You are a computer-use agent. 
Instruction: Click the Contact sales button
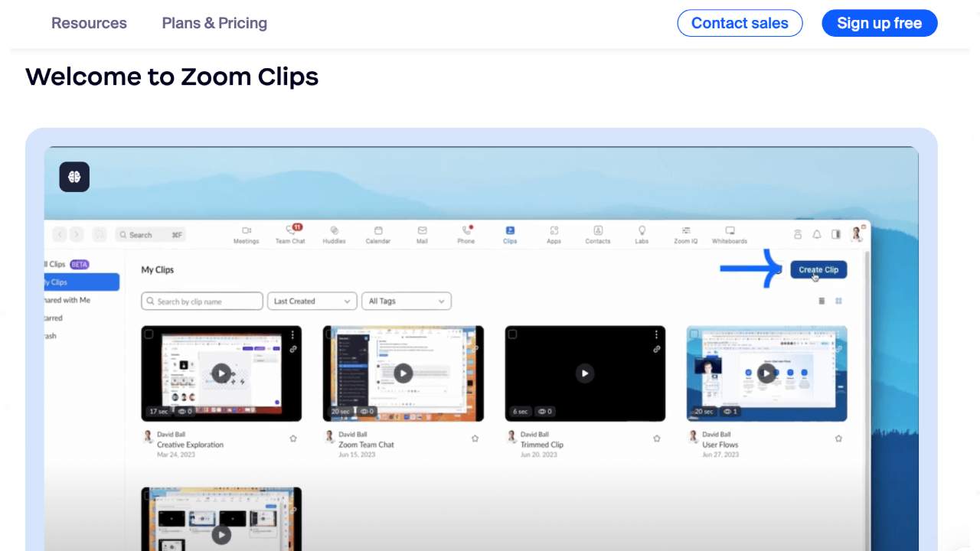pos(740,23)
